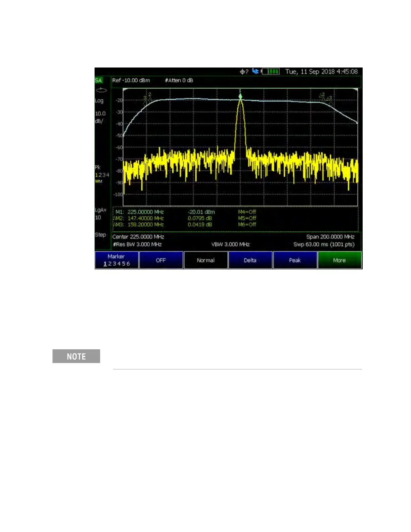Click the 0.0795 dB delta value
The width and height of the screenshot is (411, 532).
[200, 218]
